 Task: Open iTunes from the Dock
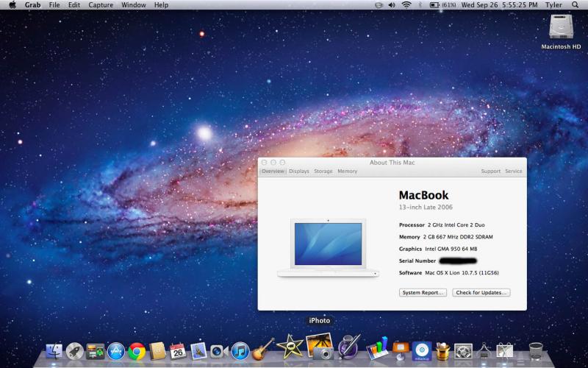(240, 352)
